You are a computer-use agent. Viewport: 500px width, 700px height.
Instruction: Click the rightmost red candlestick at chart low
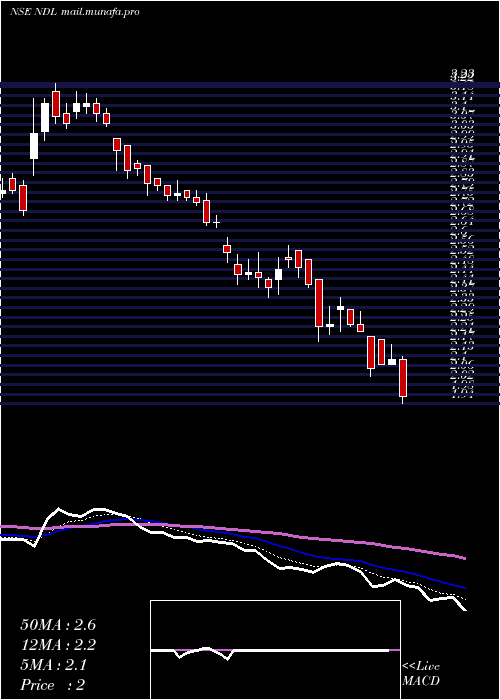click(403, 378)
